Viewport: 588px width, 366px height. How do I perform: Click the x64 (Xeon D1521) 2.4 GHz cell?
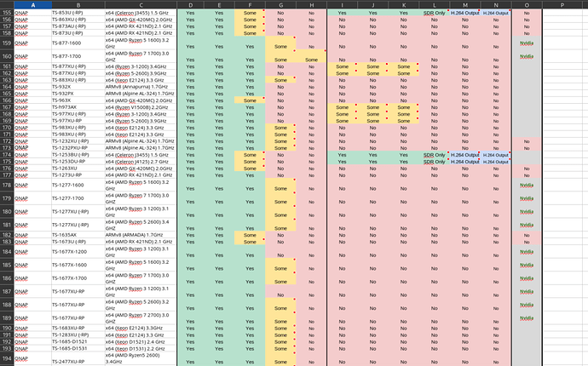(141, 341)
